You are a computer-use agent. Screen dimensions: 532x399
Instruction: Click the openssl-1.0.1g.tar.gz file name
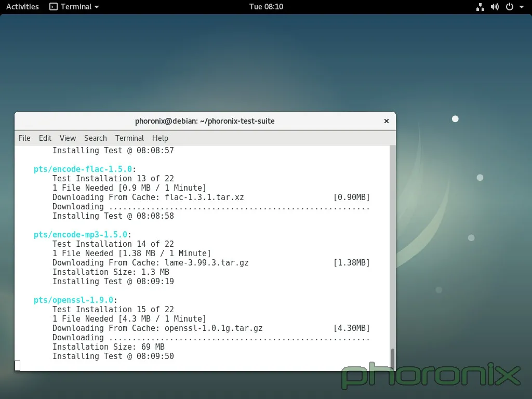click(x=214, y=328)
